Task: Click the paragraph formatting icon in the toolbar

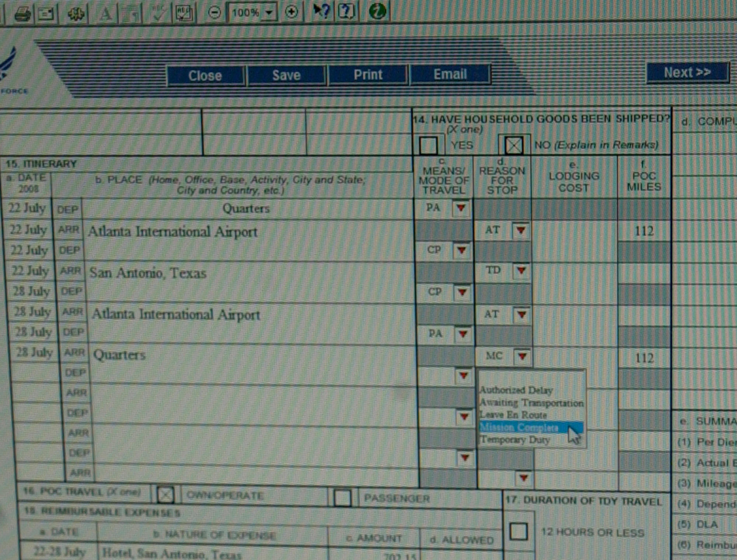Action: [x=130, y=14]
